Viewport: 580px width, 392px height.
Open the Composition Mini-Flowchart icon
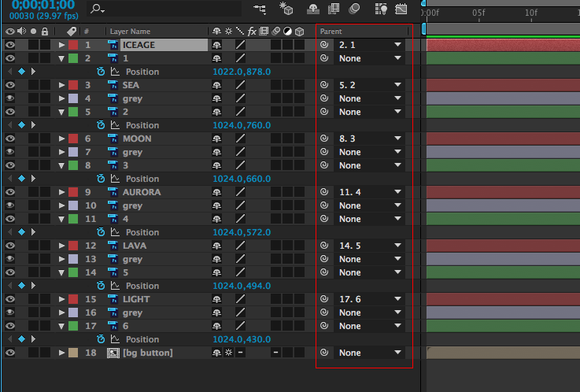(x=260, y=9)
